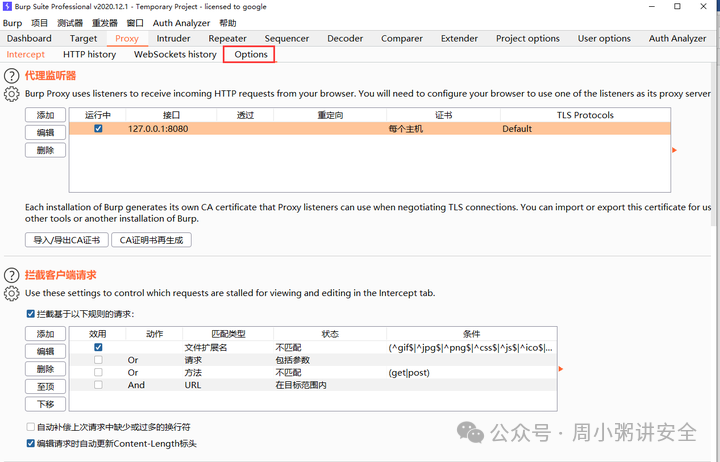Click CA证明书再生成 button

[151, 240]
